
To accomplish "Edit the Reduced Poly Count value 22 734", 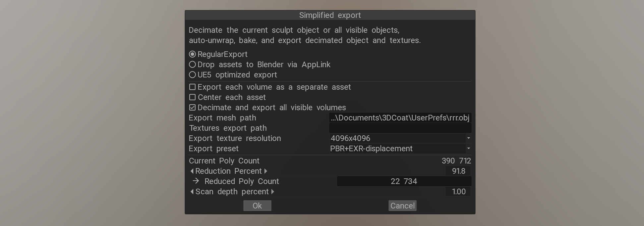I will point(404,181).
